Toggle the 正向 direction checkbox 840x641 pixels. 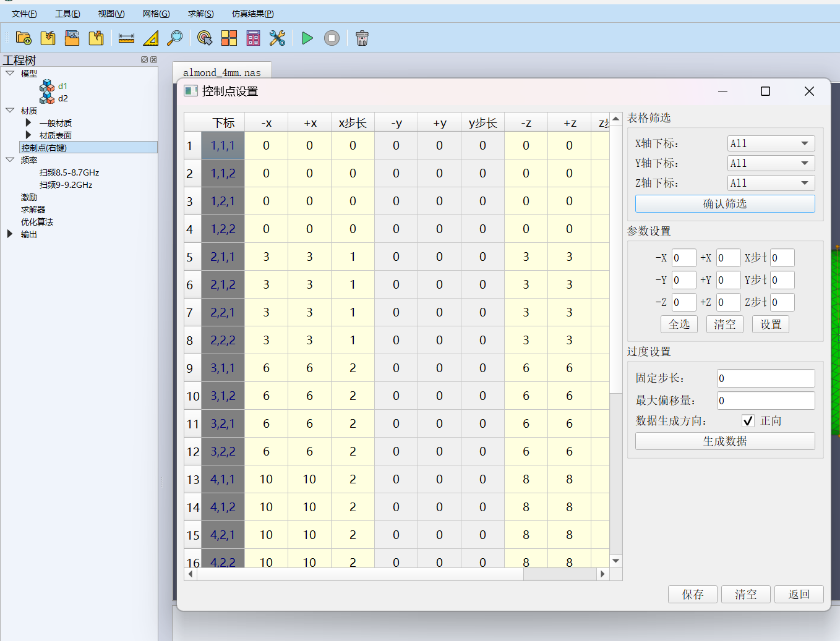(748, 421)
